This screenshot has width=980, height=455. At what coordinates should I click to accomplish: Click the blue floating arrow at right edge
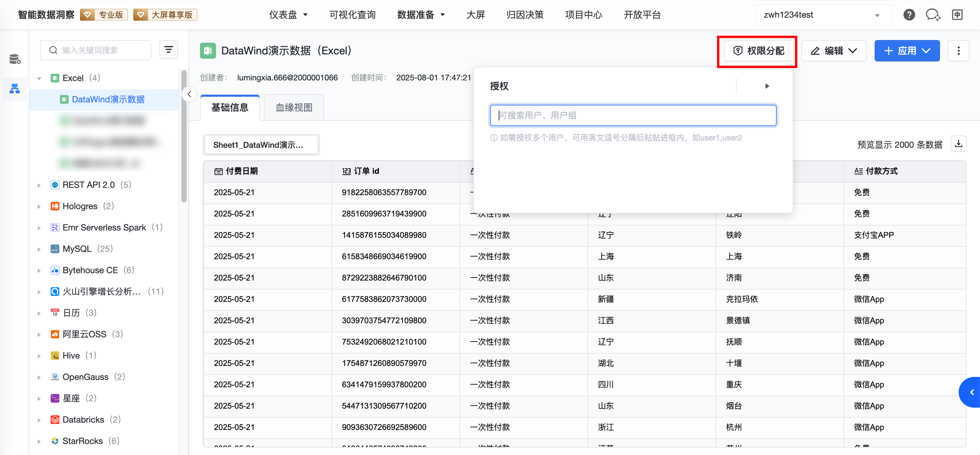(971, 392)
